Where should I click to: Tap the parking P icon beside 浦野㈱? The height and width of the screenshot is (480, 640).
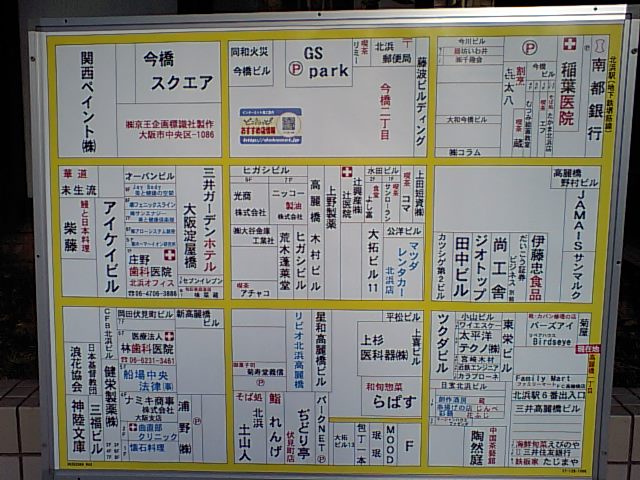[197, 421]
